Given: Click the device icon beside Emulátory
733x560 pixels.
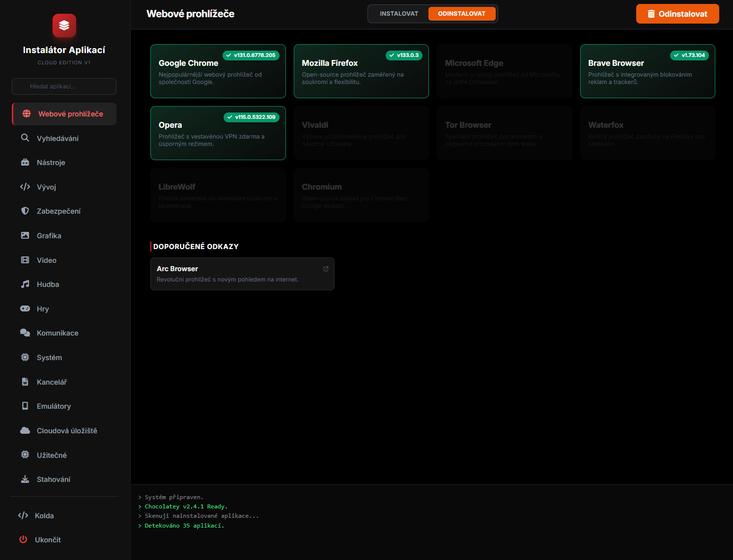Looking at the screenshot, I should coord(25,406).
